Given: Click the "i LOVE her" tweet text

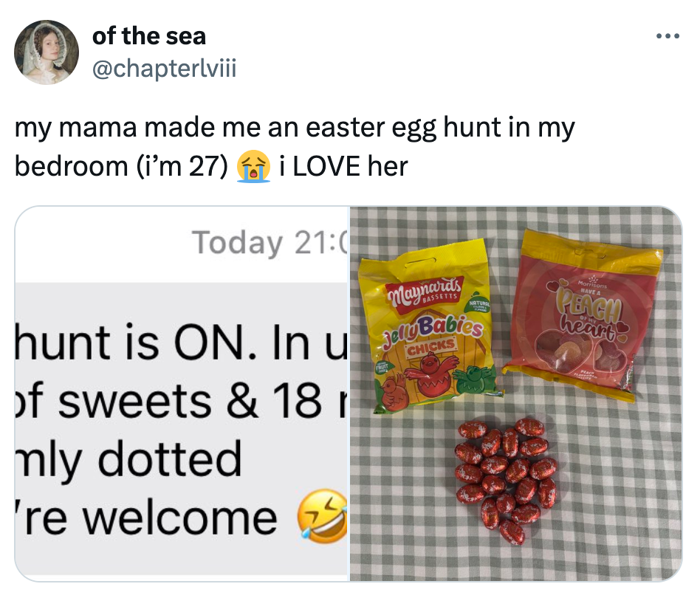Looking at the screenshot, I should 344,166.
